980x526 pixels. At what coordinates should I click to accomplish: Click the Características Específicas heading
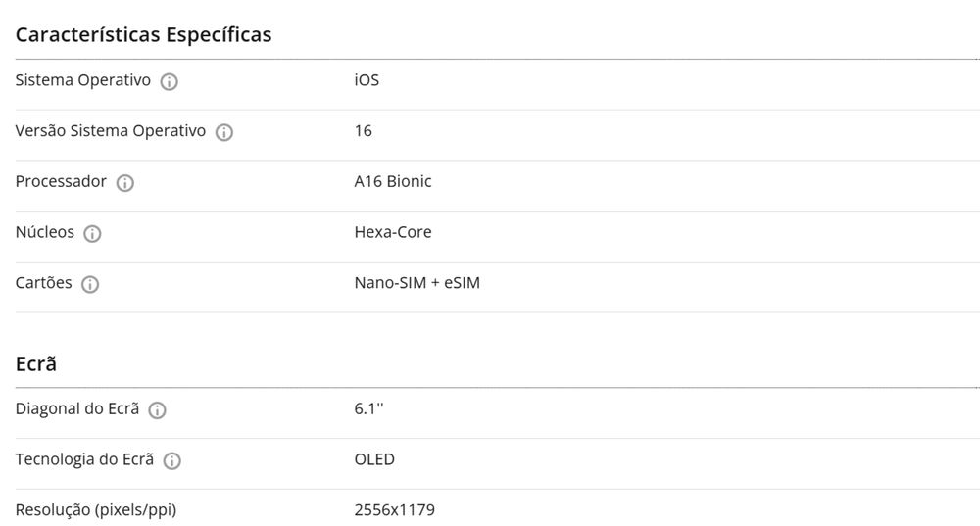(x=143, y=34)
